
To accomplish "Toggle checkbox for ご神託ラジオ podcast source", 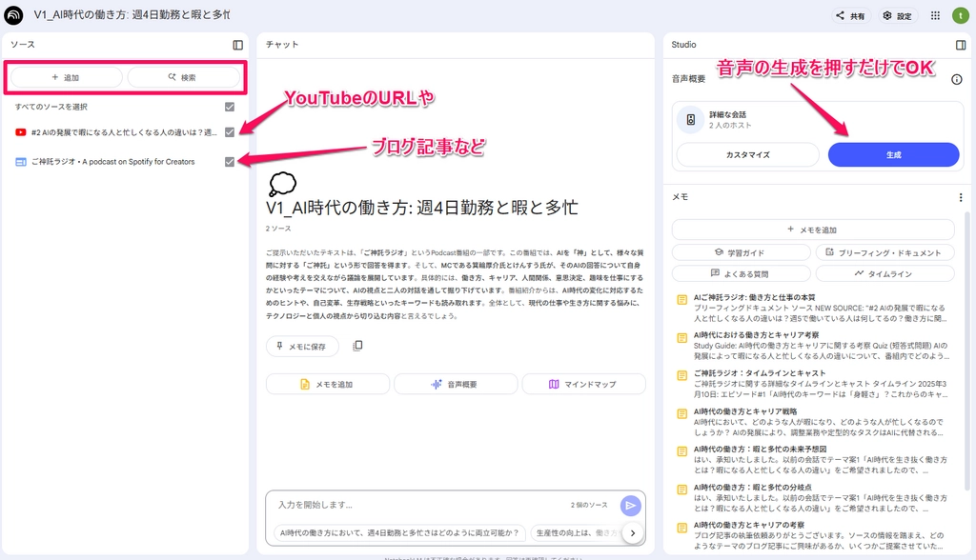I will point(230,162).
